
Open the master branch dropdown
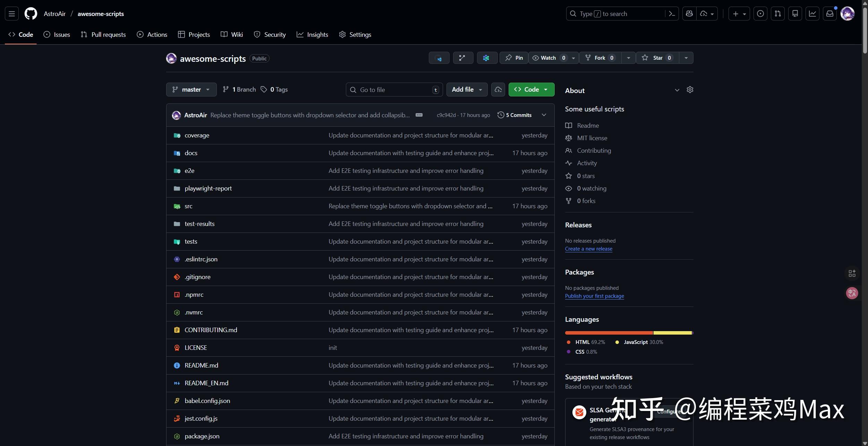pos(191,89)
